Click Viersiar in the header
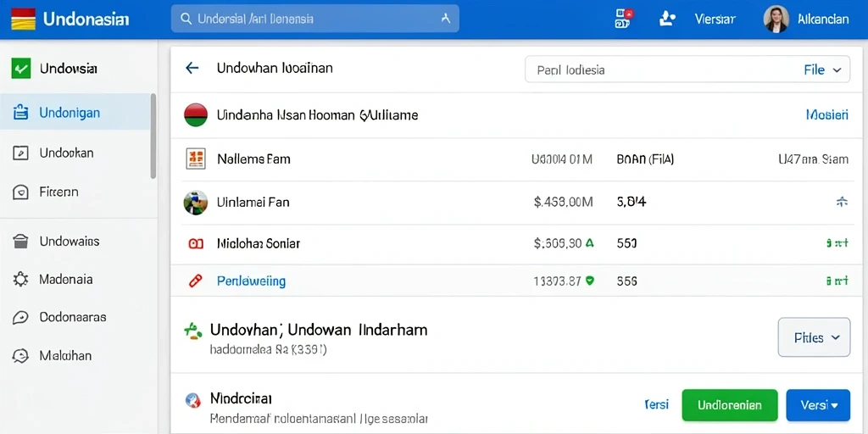868x434 pixels. click(715, 19)
